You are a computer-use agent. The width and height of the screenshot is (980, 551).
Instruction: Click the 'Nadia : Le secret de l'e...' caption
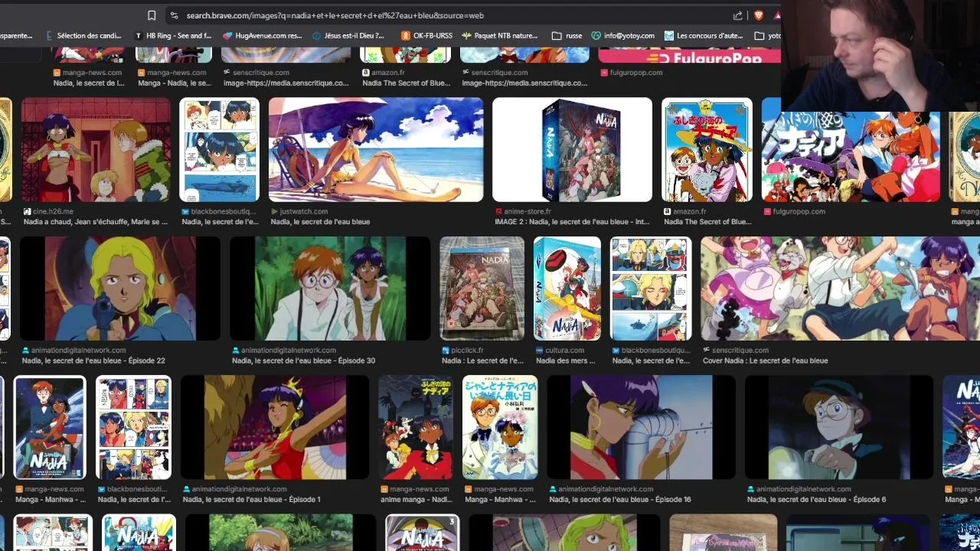482,360
